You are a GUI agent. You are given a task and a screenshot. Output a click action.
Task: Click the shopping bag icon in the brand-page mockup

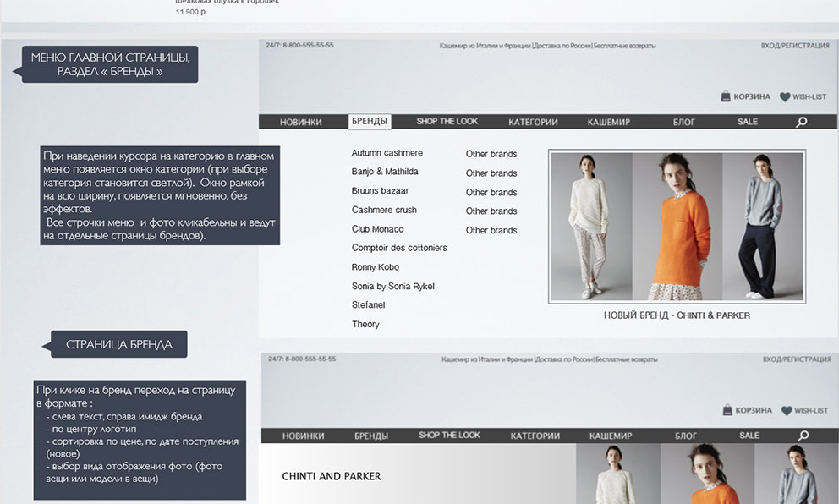[x=727, y=410]
